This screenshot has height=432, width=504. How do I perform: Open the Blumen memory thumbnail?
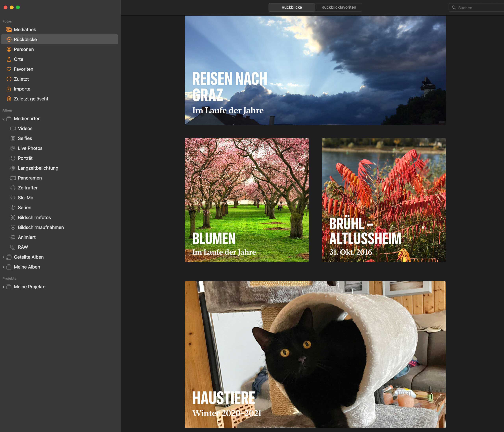pyautogui.click(x=247, y=200)
